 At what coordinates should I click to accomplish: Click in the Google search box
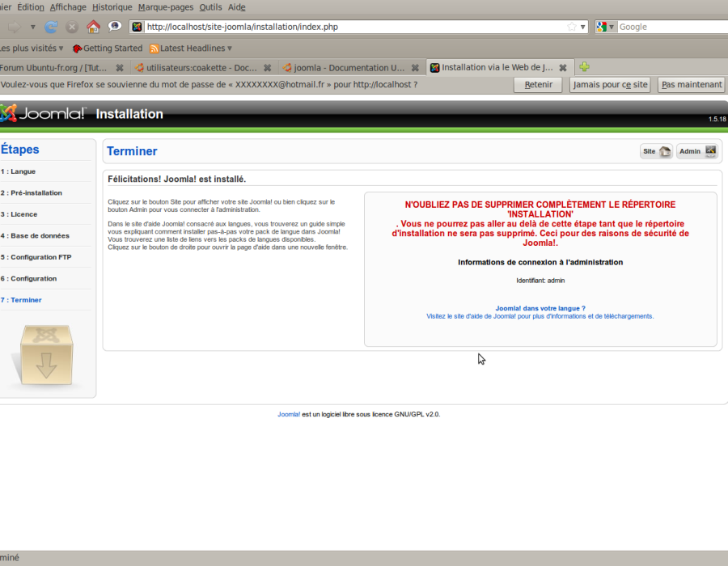(673, 27)
